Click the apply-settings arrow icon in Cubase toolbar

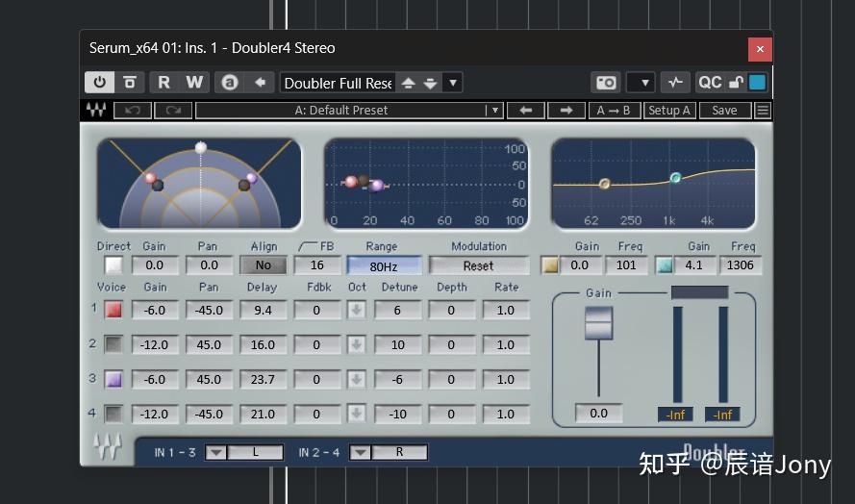point(260,83)
